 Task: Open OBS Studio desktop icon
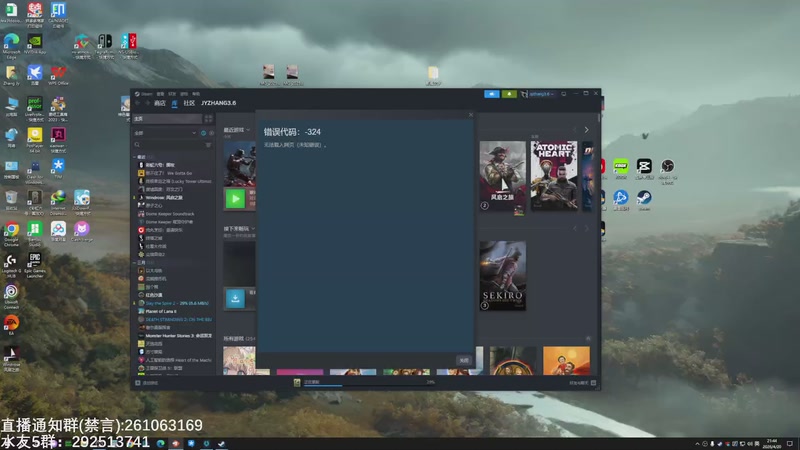(667, 171)
